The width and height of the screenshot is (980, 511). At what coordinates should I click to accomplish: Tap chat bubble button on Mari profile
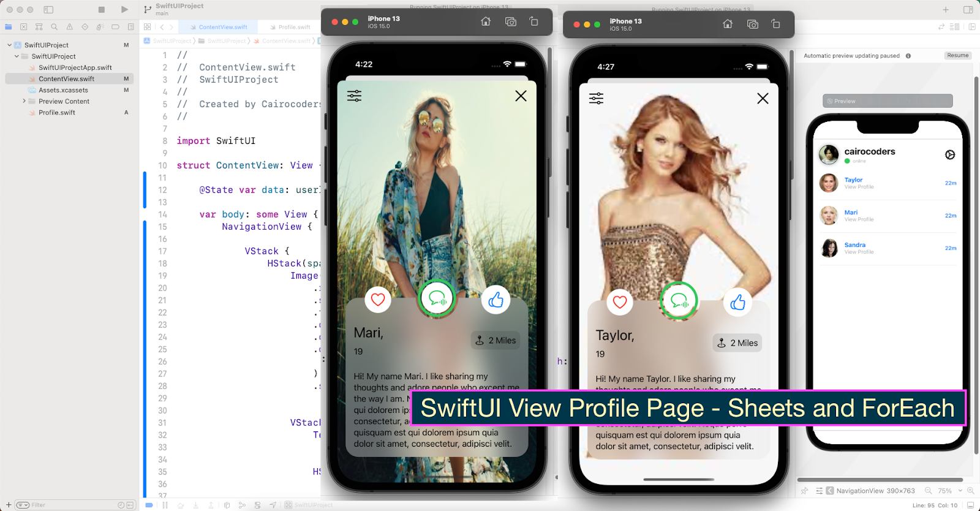[437, 298]
